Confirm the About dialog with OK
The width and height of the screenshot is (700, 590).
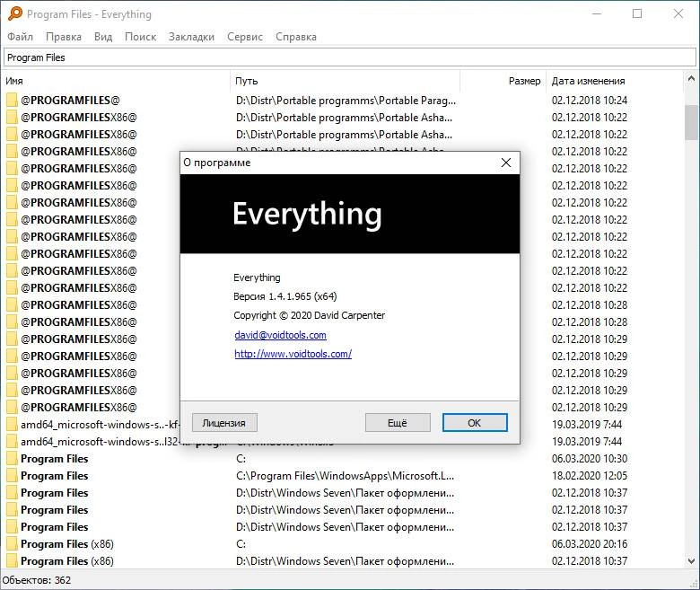(475, 422)
